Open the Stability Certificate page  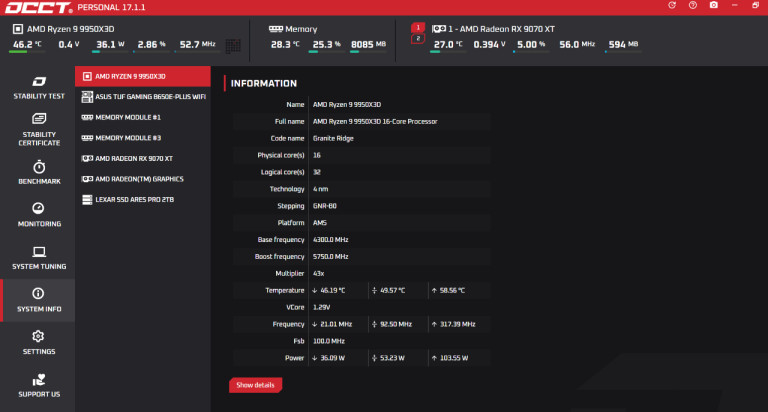(39, 130)
